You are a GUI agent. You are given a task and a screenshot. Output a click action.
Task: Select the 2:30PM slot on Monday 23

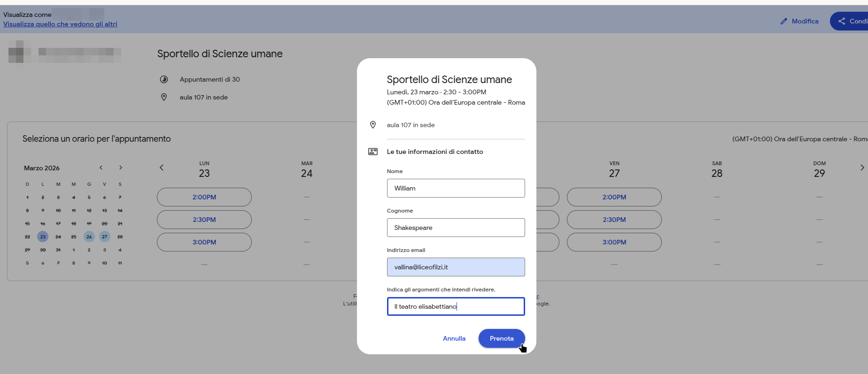click(x=204, y=220)
